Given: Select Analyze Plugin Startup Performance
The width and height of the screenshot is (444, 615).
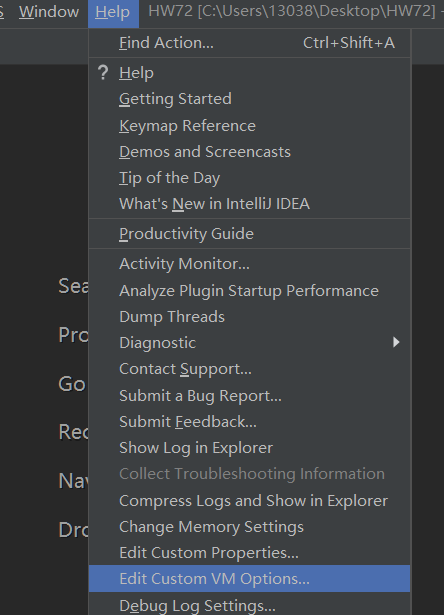Looking at the screenshot, I should click(x=249, y=291).
